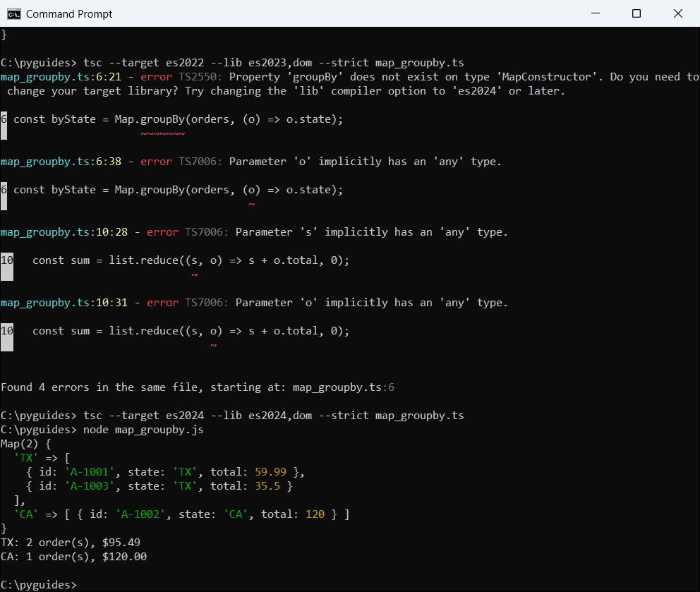This screenshot has width=700, height=592.
Task: Click the tsc --target es2024 command line
Action: (x=232, y=415)
